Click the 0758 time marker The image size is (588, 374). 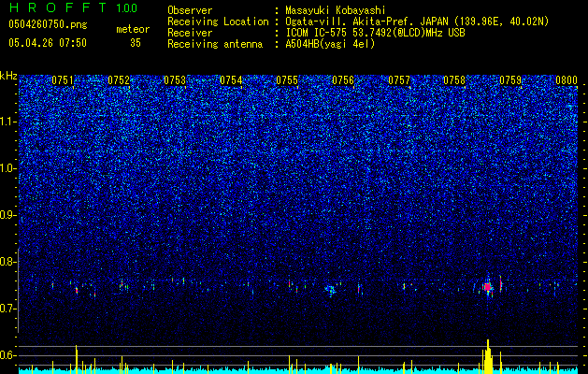pos(454,80)
